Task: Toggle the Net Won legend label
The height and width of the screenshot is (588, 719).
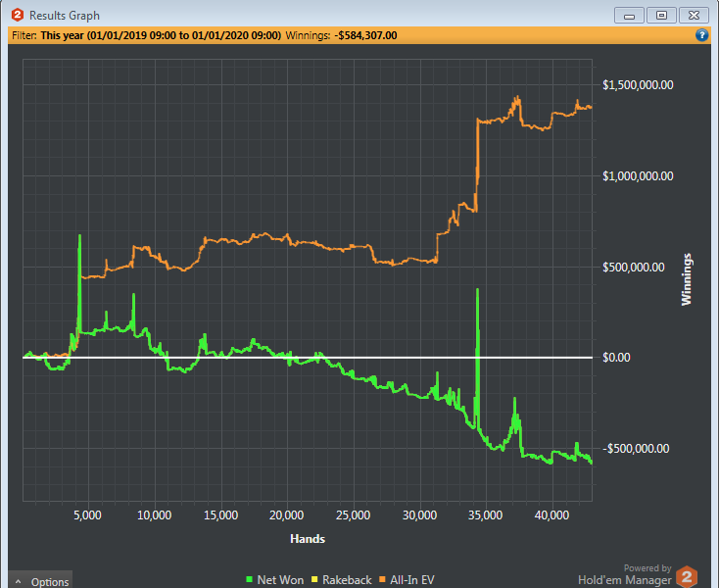Action: 280,580
